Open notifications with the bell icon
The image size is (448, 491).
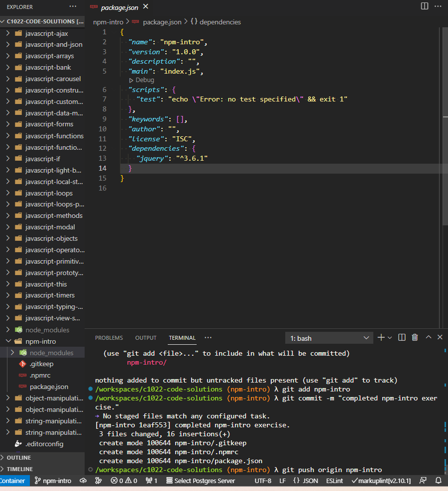(x=438, y=481)
